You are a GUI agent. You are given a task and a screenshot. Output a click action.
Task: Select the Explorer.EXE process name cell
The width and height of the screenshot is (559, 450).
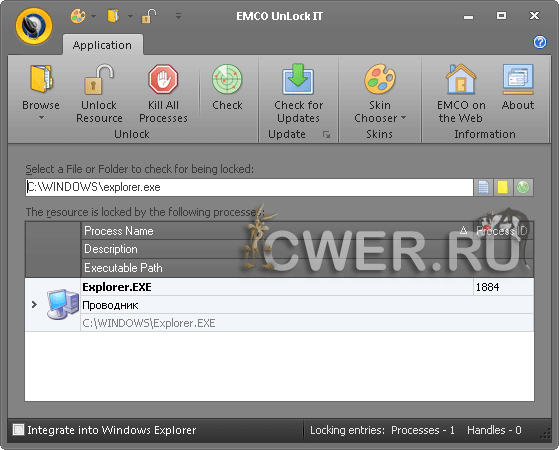277,287
